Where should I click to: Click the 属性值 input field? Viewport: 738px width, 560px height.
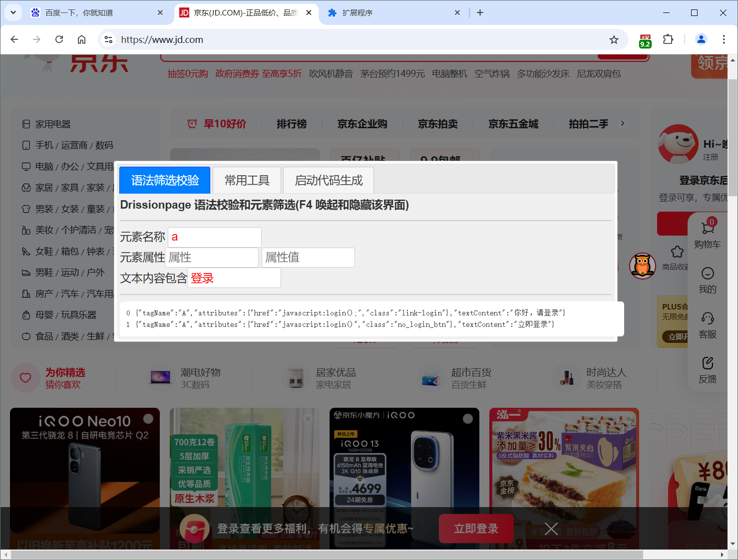click(x=308, y=258)
